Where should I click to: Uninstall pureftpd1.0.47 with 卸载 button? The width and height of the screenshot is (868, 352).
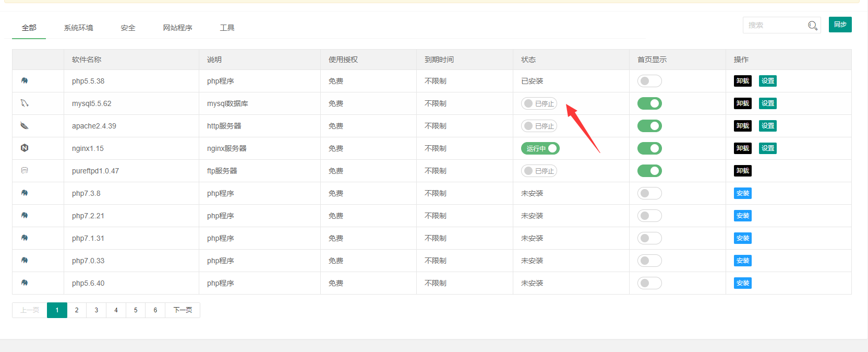coord(743,171)
